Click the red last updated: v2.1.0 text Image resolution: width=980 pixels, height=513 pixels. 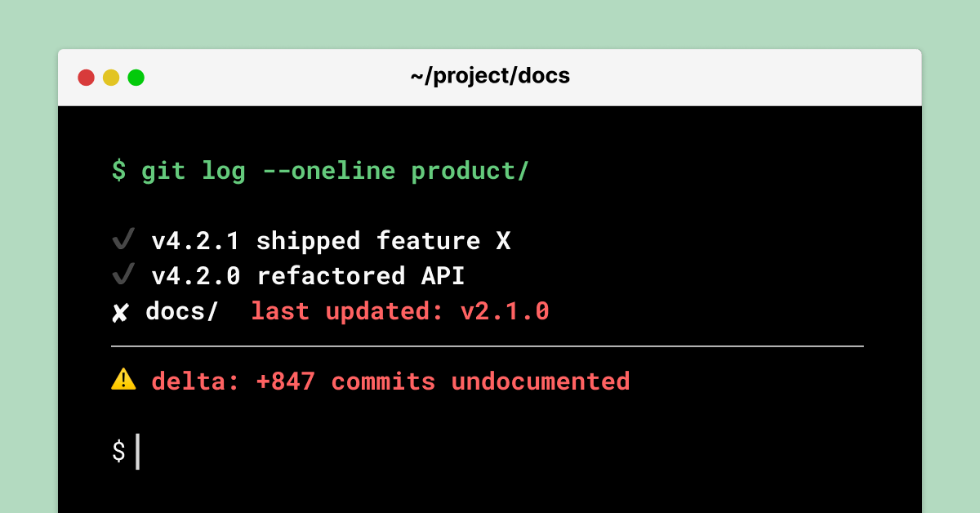399,311
